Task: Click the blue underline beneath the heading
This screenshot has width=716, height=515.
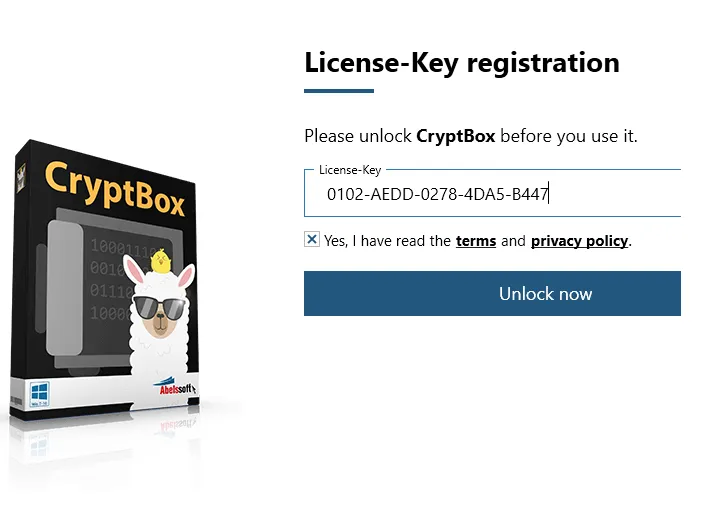Action: (338, 91)
